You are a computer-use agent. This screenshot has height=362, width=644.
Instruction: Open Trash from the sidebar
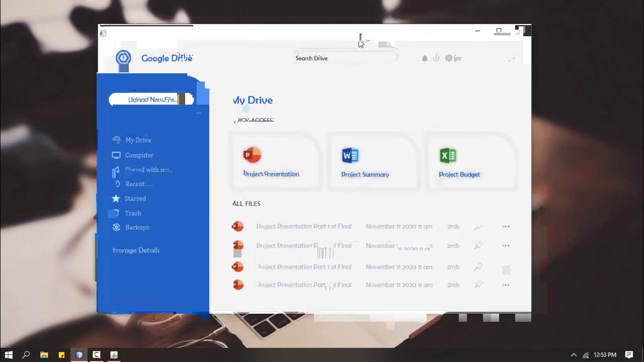point(133,213)
